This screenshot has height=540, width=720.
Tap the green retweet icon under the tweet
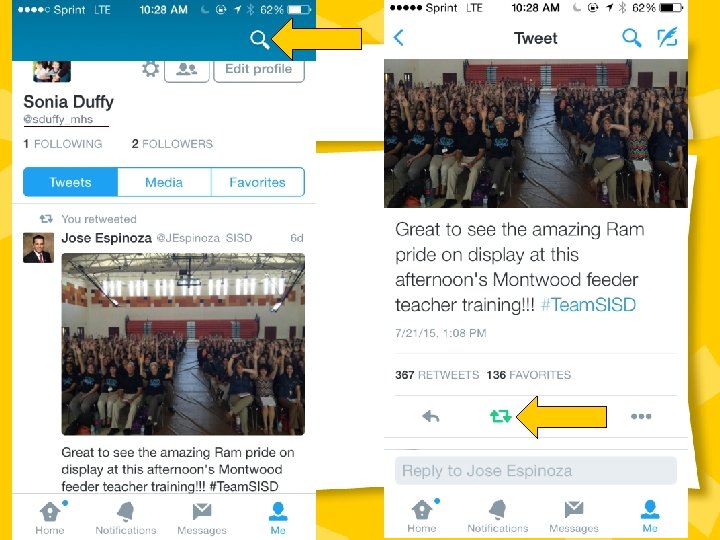pyautogui.click(x=501, y=416)
